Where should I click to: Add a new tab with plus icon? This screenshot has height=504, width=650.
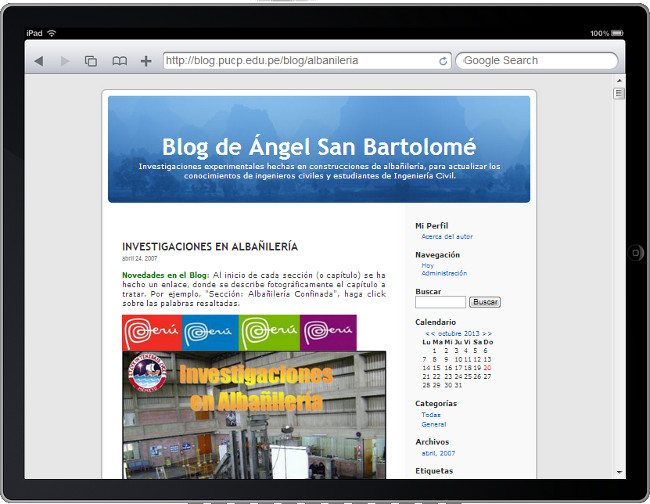tap(146, 61)
